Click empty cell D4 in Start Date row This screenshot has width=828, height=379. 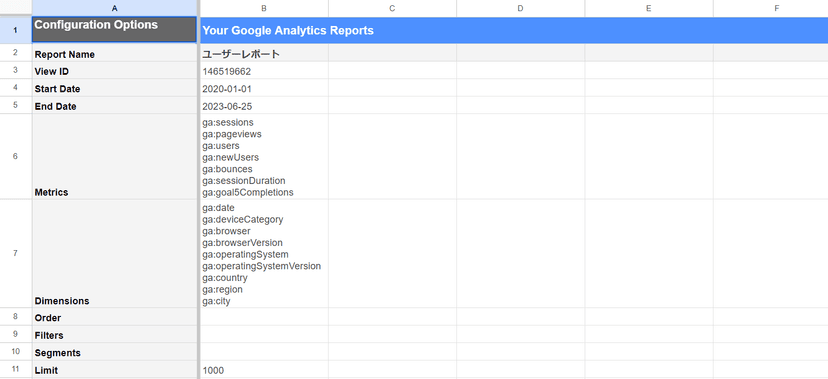tap(521, 88)
